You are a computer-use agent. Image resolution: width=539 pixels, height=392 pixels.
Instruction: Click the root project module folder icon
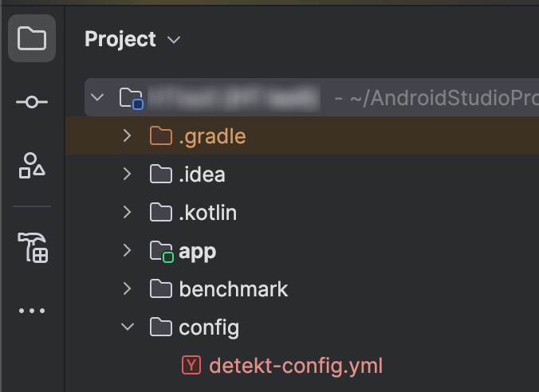[131, 99]
